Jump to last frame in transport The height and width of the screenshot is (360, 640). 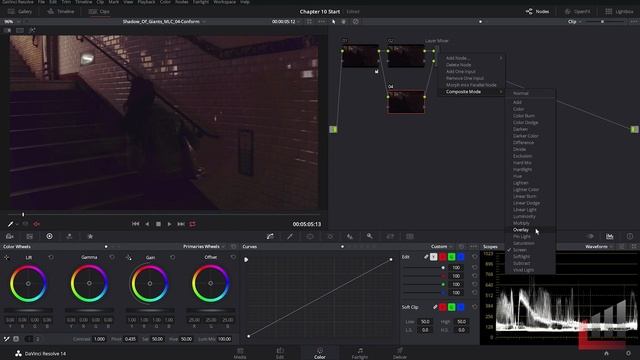(x=181, y=224)
